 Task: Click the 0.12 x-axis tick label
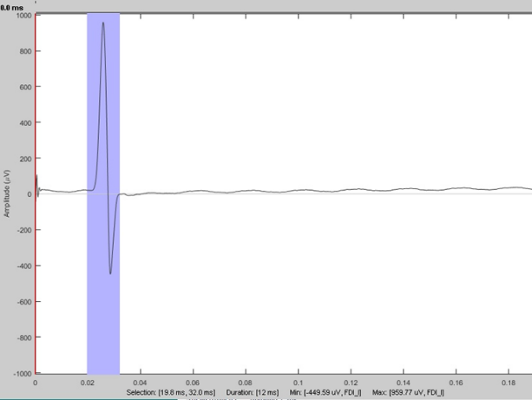tap(351, 383)
